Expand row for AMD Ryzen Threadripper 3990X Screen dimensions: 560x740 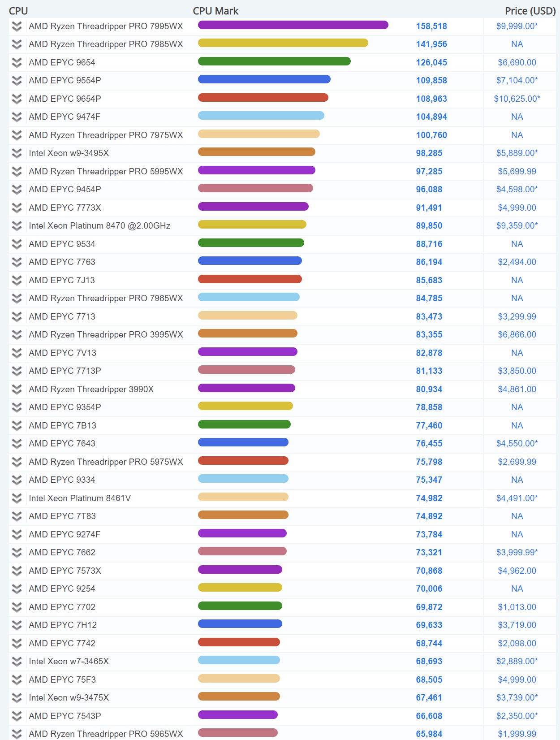(x=17, y=389)
